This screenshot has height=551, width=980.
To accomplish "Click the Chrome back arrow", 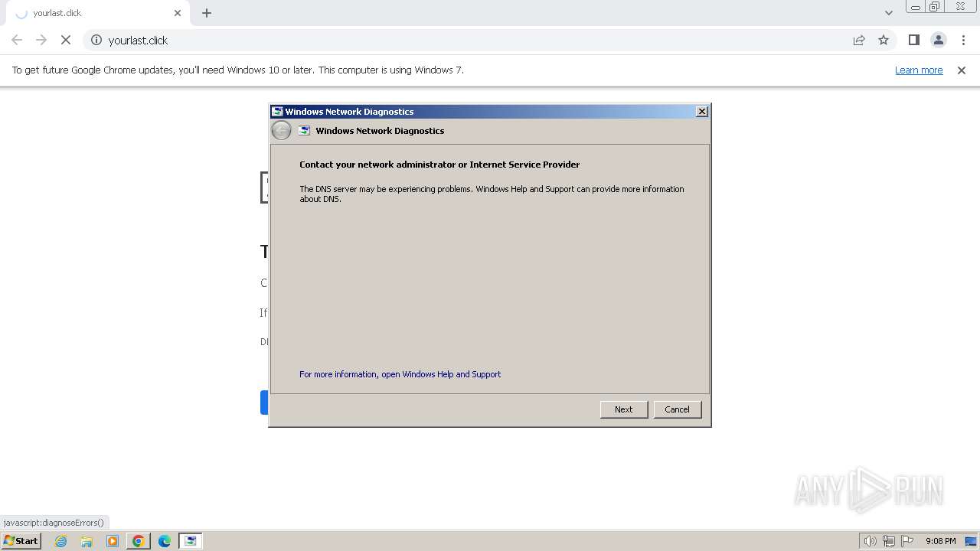I will 17,40.
